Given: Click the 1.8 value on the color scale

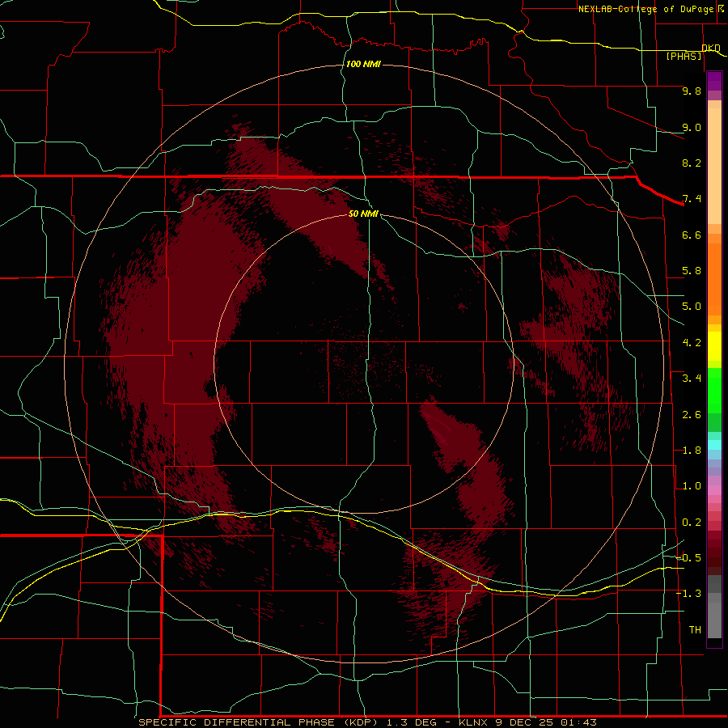Looking at the screenshot, I should click(692, 451).
